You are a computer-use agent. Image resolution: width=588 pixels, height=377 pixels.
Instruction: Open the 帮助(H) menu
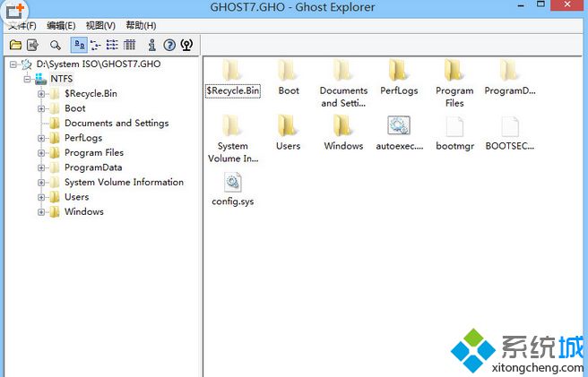point(141,25)
